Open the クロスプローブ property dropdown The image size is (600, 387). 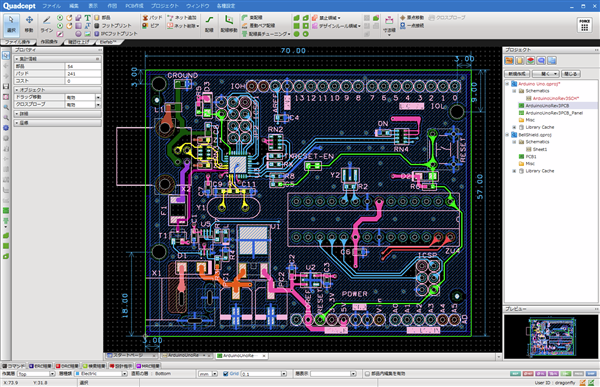(98, 105)
